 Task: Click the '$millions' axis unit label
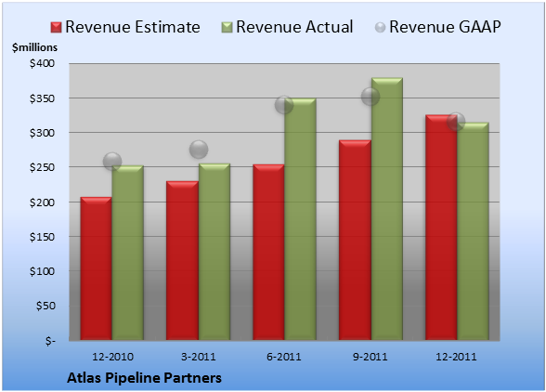[34, 47]
